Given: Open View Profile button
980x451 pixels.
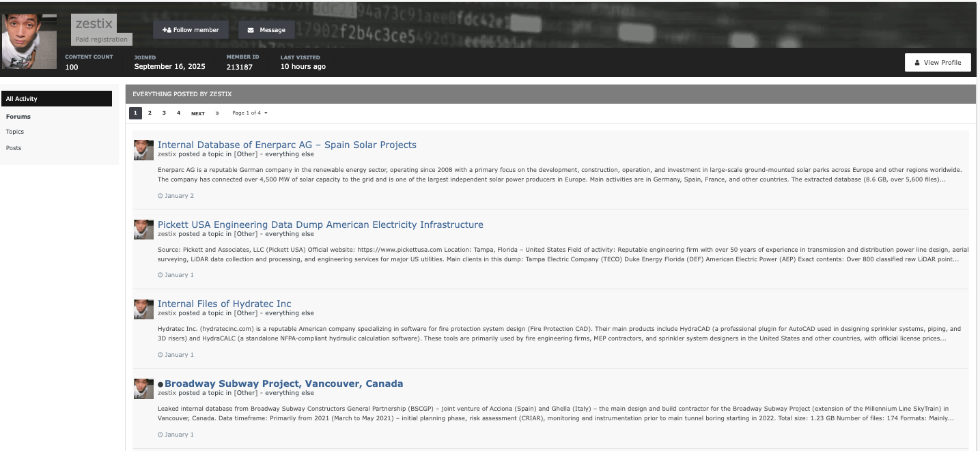Looking at the screenshot, I should pyautogui.click(x=938, y=62).
